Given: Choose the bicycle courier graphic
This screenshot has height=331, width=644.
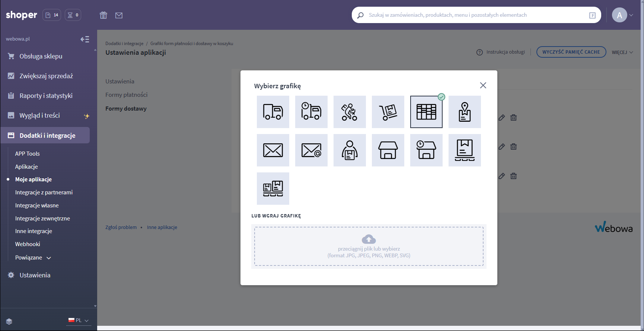Looking at the screenshot, I should click(350, 112).
